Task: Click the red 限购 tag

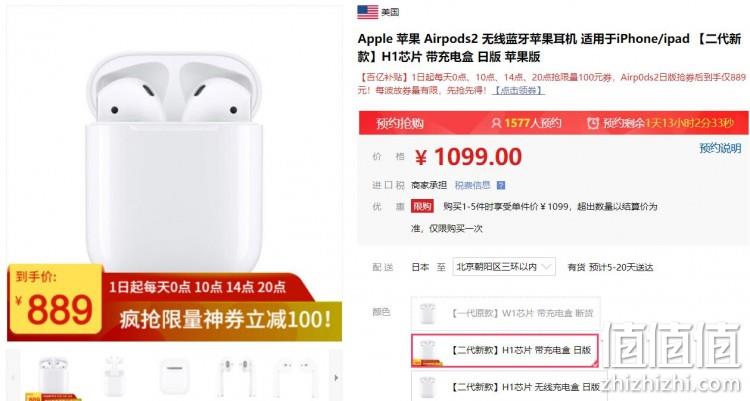Action: 422,207
